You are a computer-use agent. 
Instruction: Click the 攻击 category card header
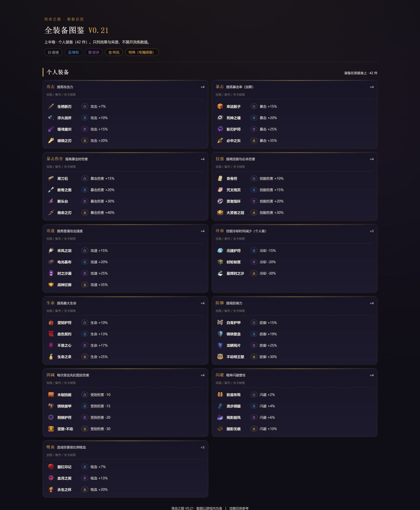click(125, 87)
